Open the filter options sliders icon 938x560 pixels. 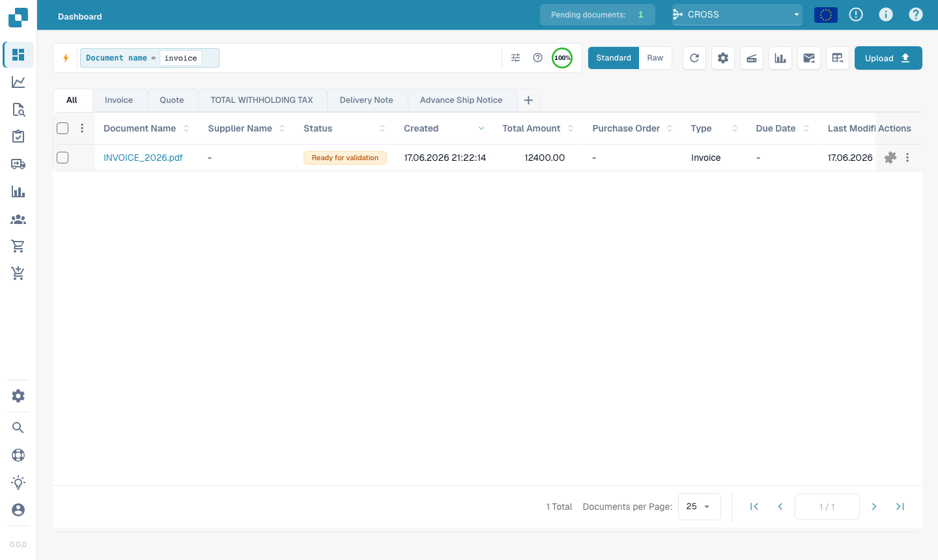pyautogui.click(x=516, y=58)
